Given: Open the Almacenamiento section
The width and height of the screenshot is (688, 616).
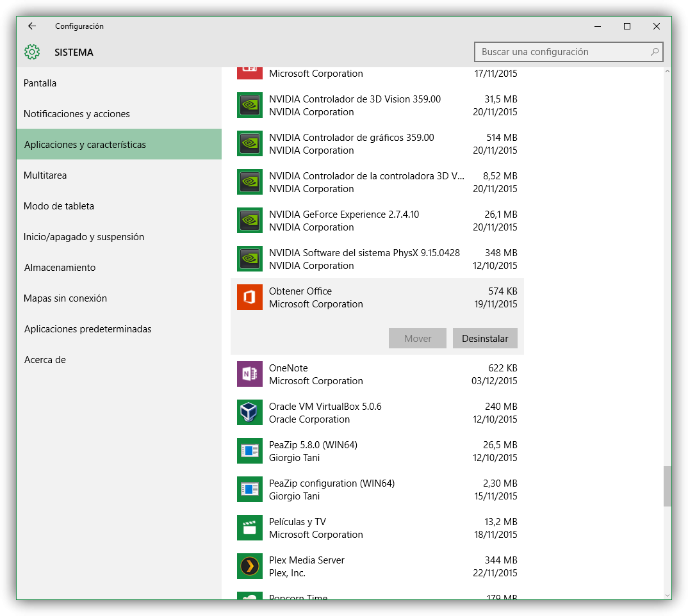Looking at the screenshot, I should click(119, 267).
